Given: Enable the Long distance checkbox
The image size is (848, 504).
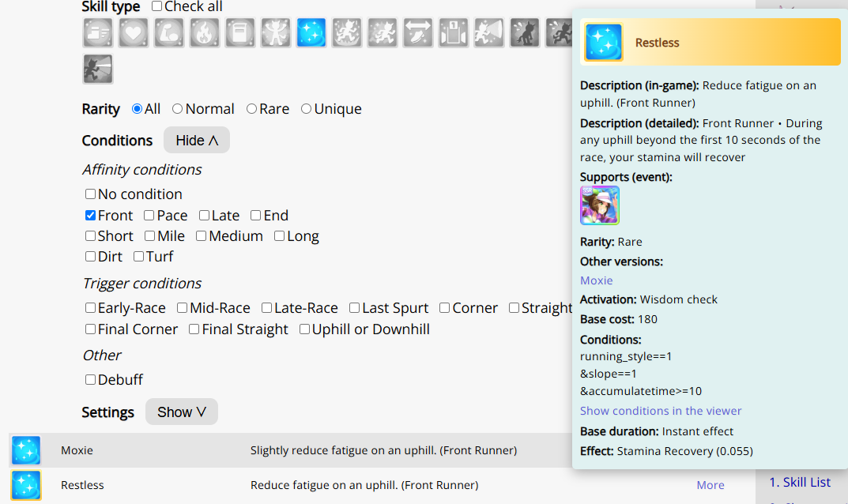Looking at the screenshot, I should 279,235.
